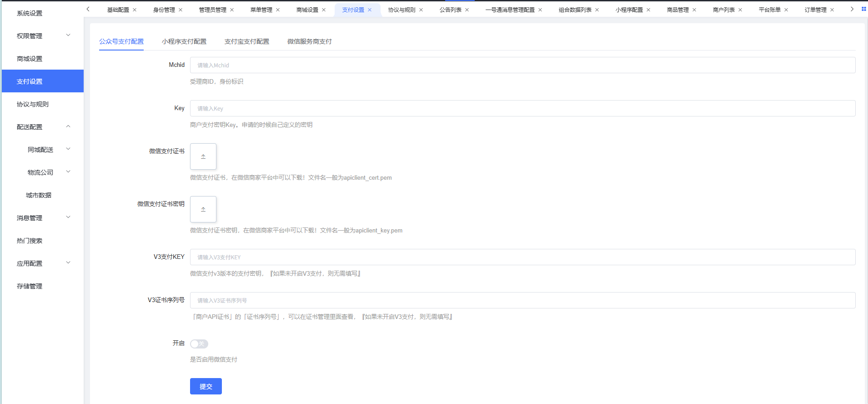Open 协议与规则 in the sidebar
This screenshot has height=404, width=868.
coord(33,104)
